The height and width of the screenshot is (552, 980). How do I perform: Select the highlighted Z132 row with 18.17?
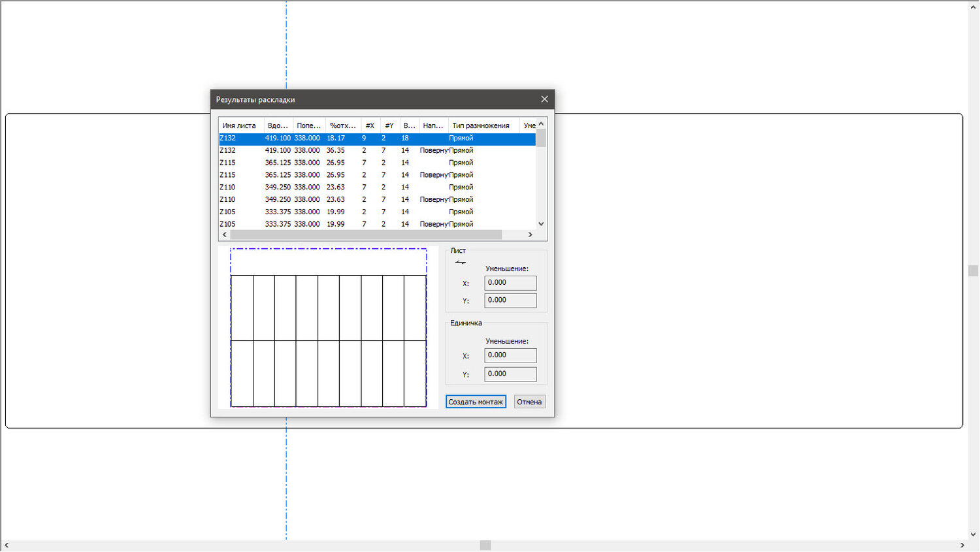(377, 138)
